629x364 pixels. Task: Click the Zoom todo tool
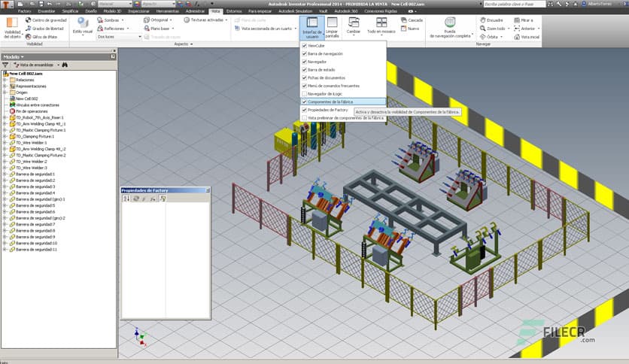click(x=494, y=29)
